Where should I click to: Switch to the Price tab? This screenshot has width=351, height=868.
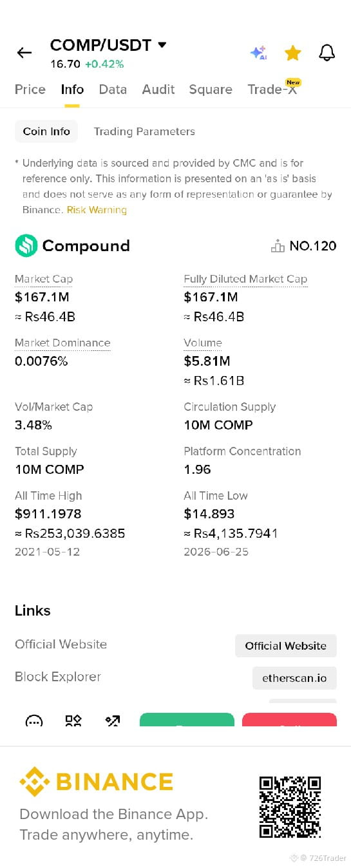point(30,90)
